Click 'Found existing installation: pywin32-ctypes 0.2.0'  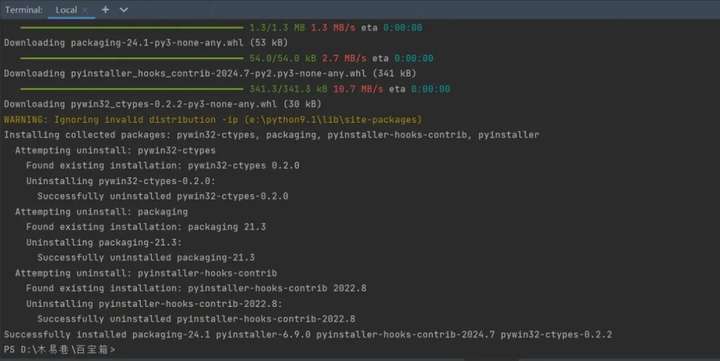(x=163, y=165)
